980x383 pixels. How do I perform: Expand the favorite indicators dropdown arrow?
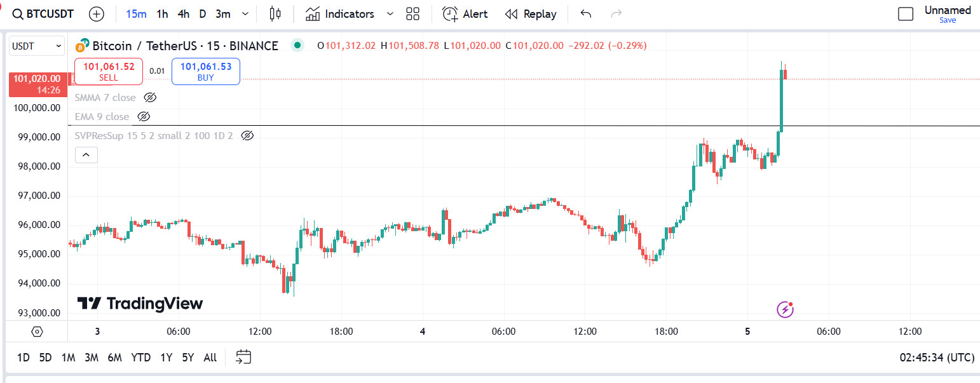390,14
